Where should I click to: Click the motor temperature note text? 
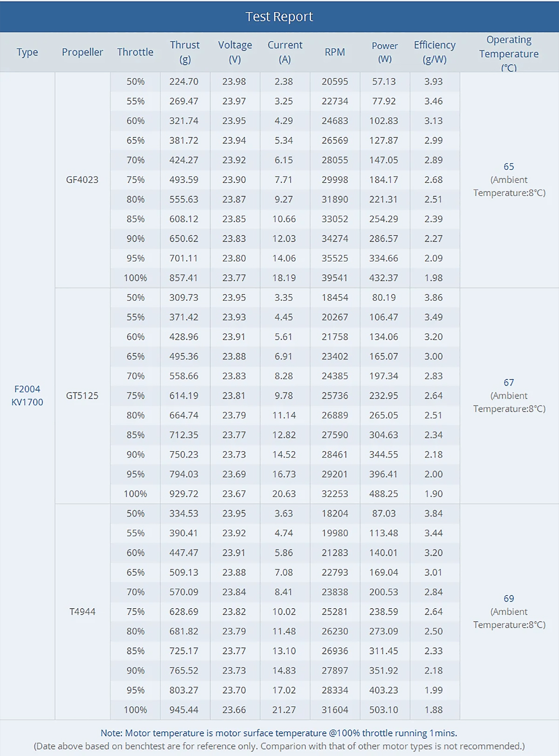(x=279, y=733)
